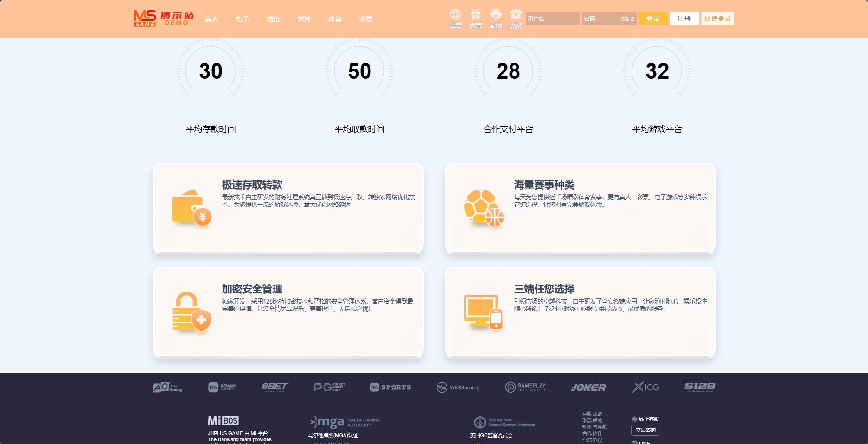The height and width of the screenshot is (444, 868).
Task: Click the monitor and phone devices icon
Action: coord(484,312)
